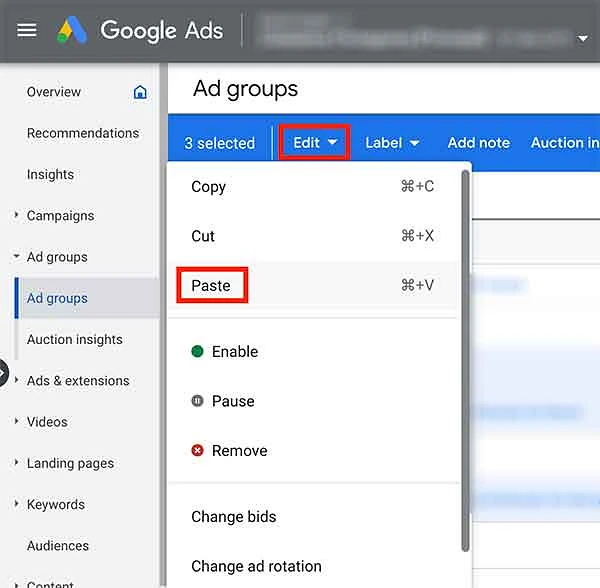Select Change ad rotation menu entry
This screenshot has width=600, height=588.
pos(313,566)
